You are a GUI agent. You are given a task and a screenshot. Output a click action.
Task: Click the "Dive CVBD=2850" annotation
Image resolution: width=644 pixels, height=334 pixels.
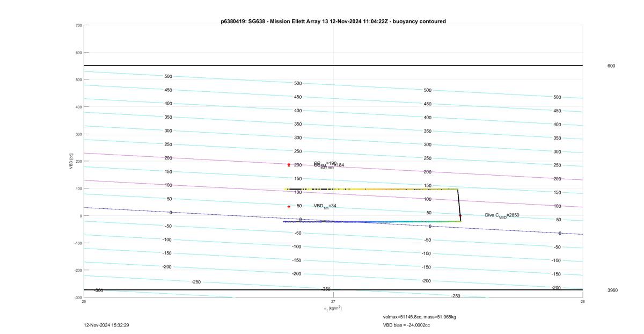(x=502, y=215)
